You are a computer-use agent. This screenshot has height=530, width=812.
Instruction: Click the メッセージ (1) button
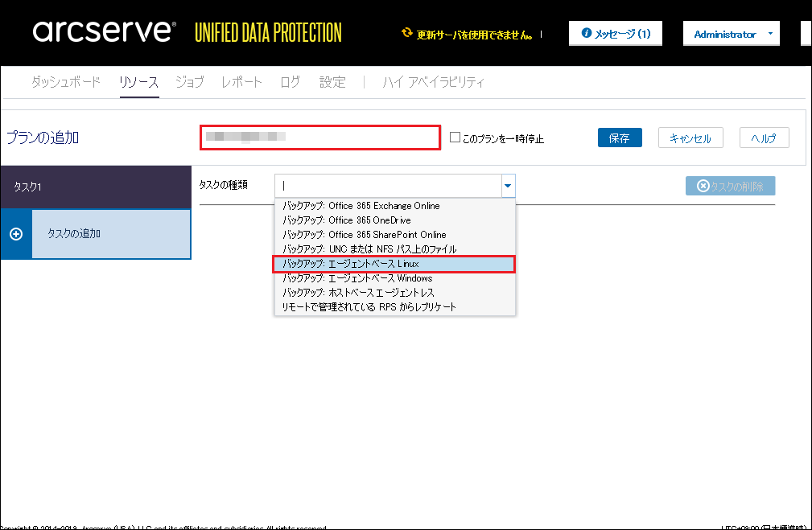coord(615,34)
